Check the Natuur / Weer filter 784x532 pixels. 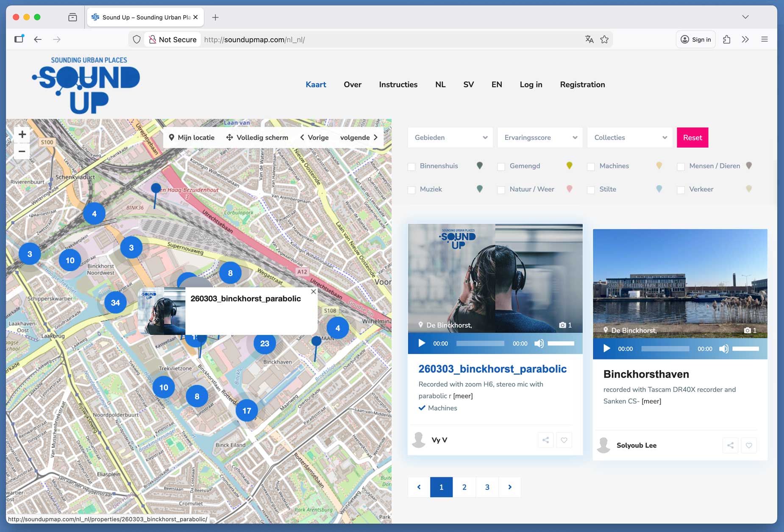tap(501, 190)
